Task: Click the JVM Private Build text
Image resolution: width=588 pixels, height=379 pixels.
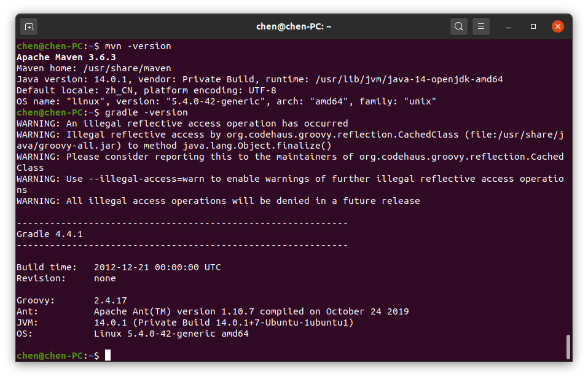Action: (x=224, y=322)
